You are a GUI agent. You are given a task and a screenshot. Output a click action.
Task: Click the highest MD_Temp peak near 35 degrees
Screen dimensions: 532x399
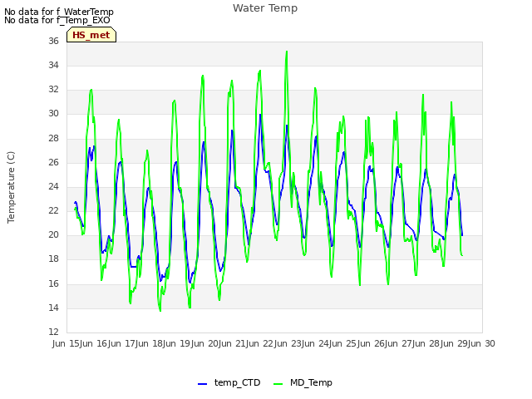click(287, 52)
